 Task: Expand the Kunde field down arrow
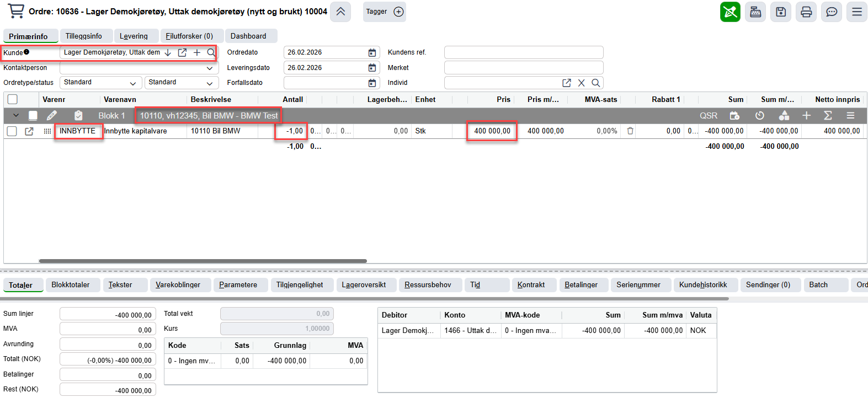168,52
